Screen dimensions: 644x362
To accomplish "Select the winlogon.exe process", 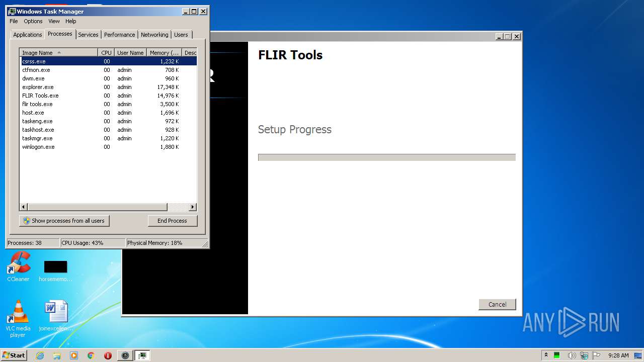I will [x=108, y=147].
